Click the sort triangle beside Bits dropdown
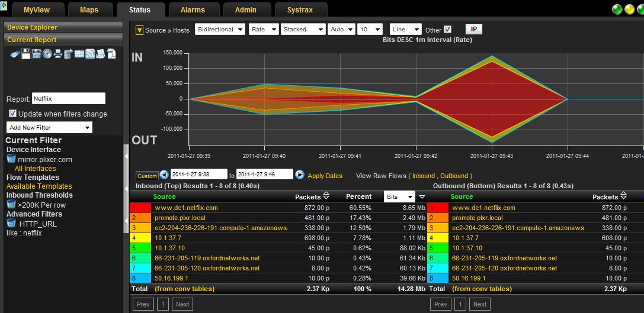The image size is (644, 313). (x=422, y=197)
